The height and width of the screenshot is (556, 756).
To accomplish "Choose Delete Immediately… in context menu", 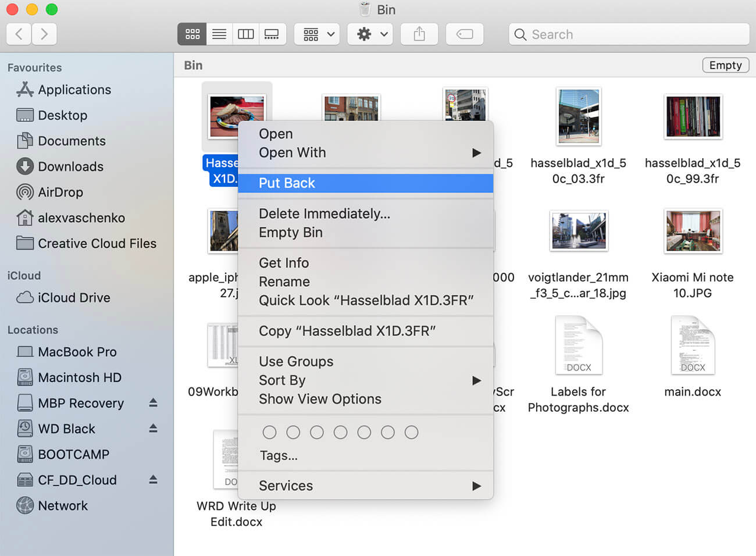I will [366, 213].
